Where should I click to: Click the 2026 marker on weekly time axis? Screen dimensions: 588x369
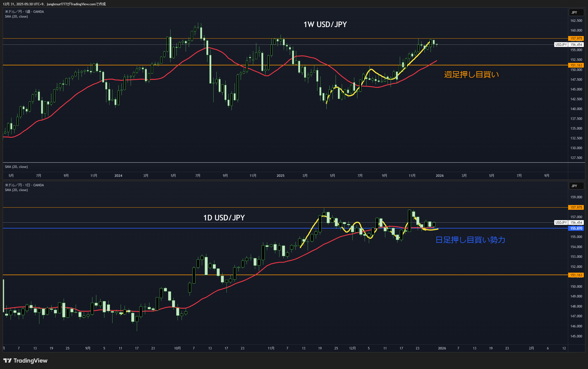click(x=439, y=176)
